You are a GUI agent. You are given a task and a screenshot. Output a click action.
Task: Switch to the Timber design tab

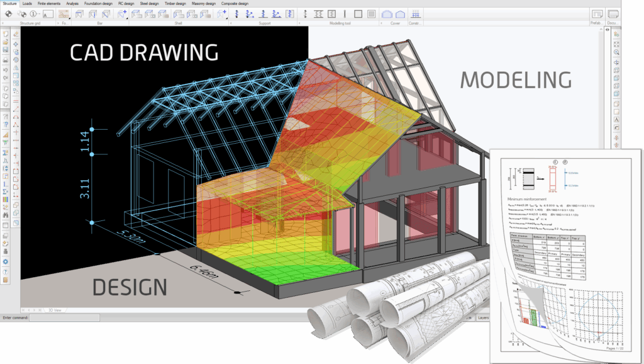point(175,3)
